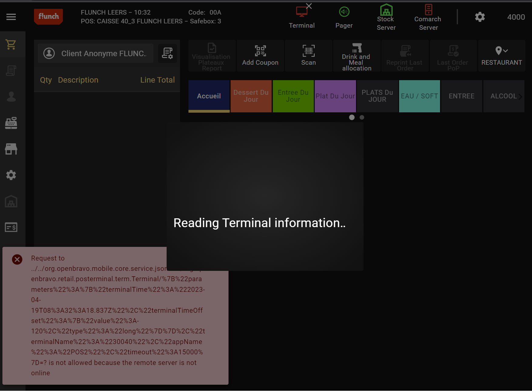The width and height of the screenshot is (532, 392).
Task: Click the shopping cart sidebar icon
Action: point(11,45)
